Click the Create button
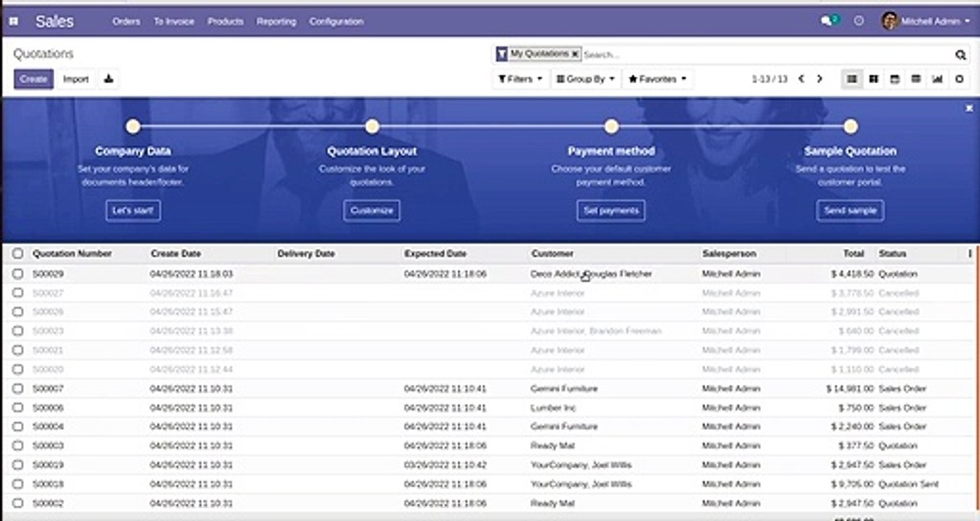Image resolution: width=980 pixels, height=521 pixels. point(33,79)
